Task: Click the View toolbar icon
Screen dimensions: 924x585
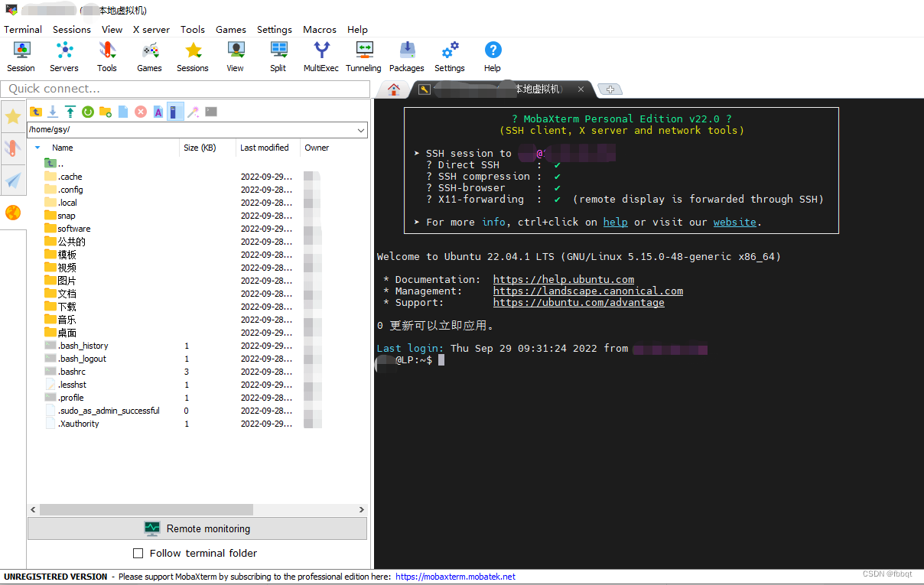Action: pyautogui.click(x=236, y=57)
